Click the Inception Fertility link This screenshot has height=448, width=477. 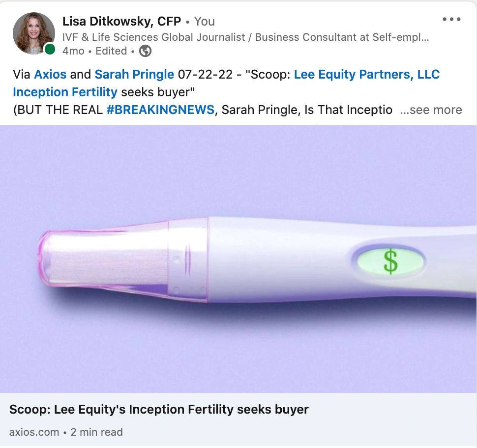coord(65,92)
